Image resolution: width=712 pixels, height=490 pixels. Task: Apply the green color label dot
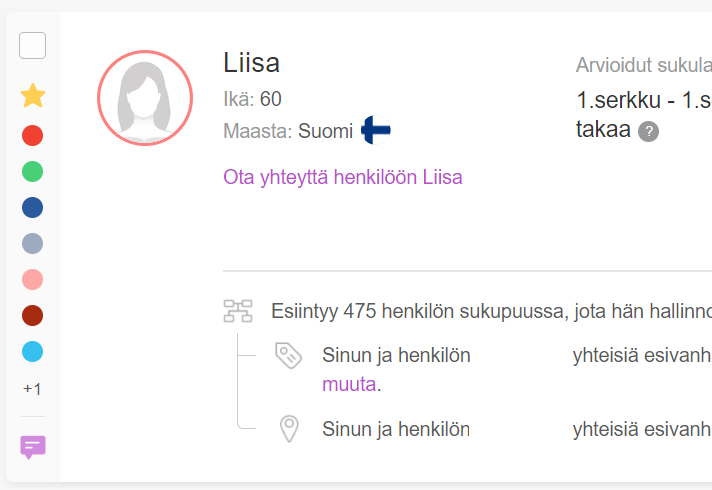33,171
